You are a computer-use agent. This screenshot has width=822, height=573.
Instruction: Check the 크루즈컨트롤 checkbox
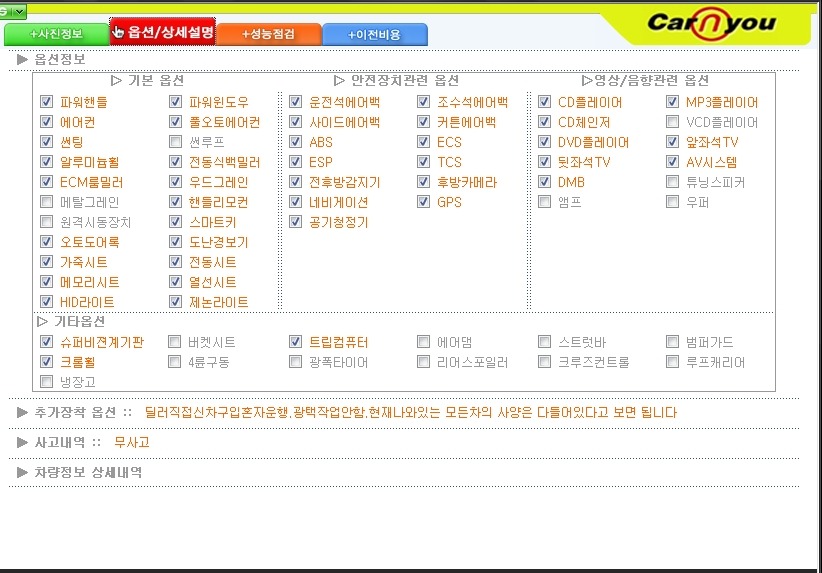click(545, 362)
